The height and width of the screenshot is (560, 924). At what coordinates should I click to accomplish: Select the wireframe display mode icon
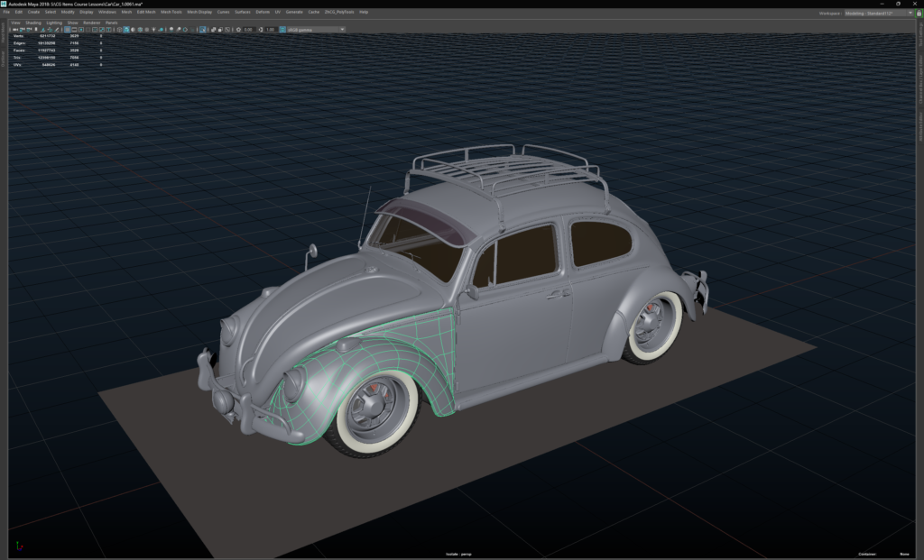119,29
